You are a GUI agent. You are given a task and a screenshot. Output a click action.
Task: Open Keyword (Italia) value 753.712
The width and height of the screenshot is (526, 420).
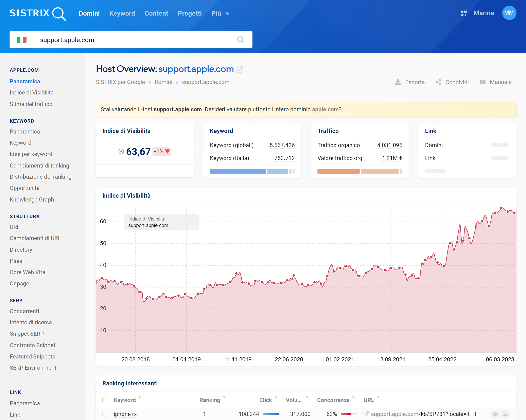(284, 158)
